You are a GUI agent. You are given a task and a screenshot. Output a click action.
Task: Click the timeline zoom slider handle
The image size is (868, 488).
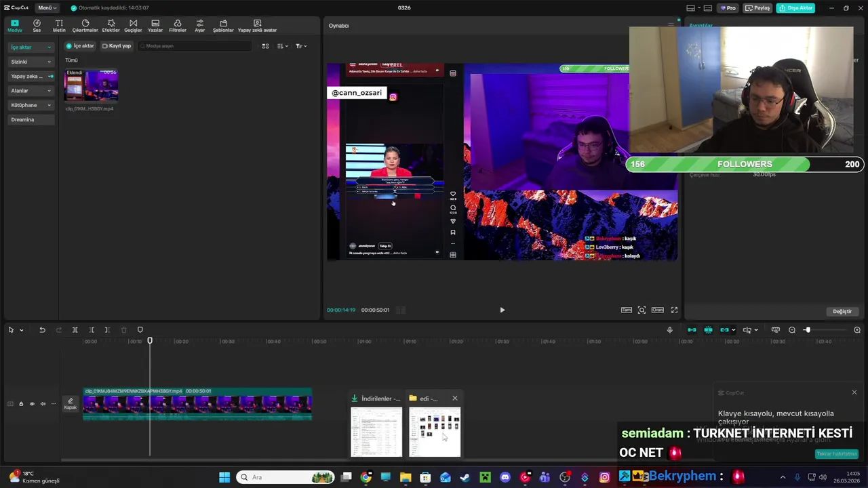[807, 330]
